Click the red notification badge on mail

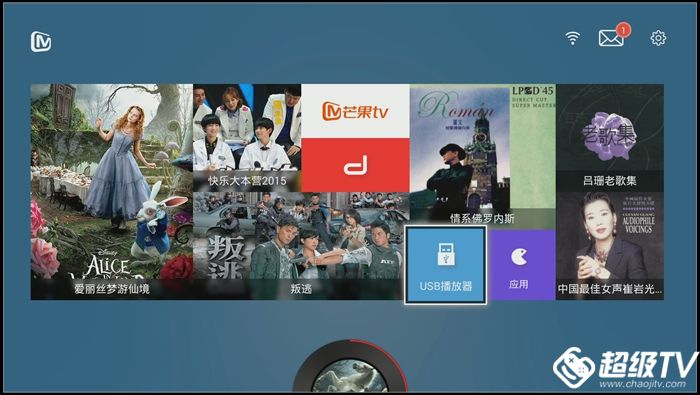[x=623, y=30]
